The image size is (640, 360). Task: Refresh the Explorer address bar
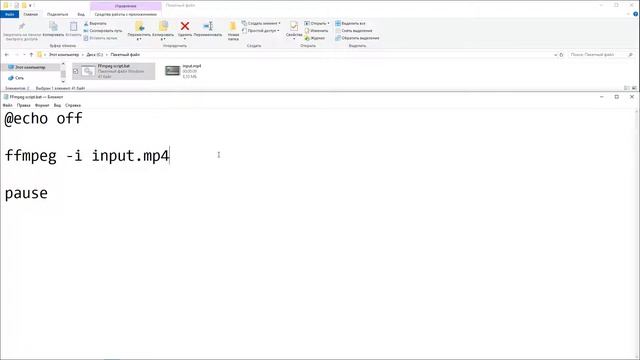(561, 55)
